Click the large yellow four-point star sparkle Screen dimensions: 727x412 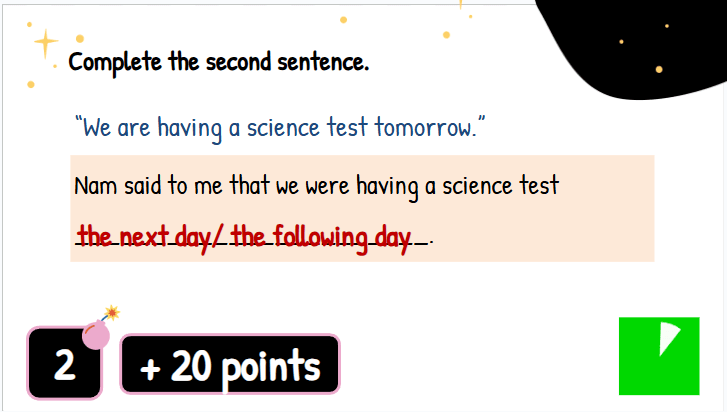[x=45, y=43]
